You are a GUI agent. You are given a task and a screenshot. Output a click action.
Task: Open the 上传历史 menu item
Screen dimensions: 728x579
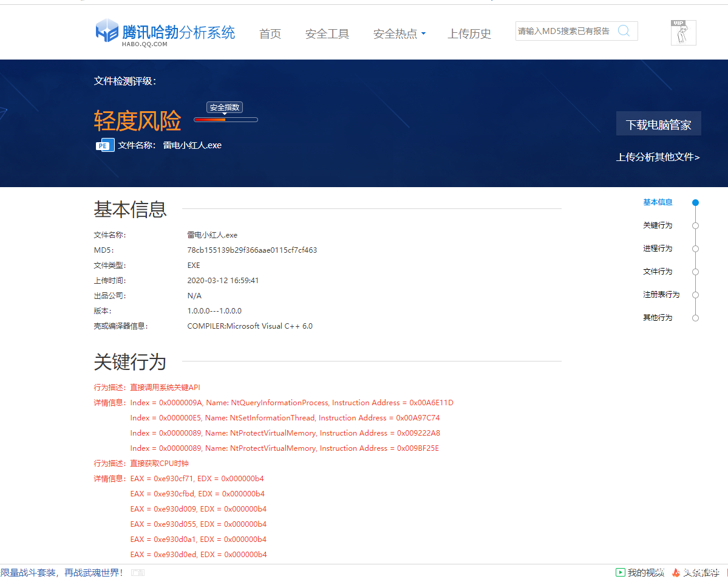tap(469, 34)
